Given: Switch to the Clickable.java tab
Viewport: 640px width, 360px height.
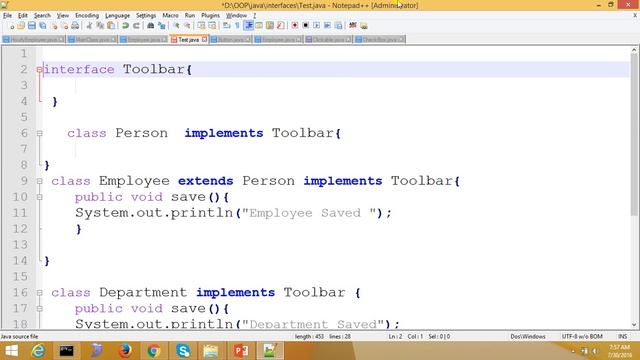Looking at the screenshot, I should point(328,40).
